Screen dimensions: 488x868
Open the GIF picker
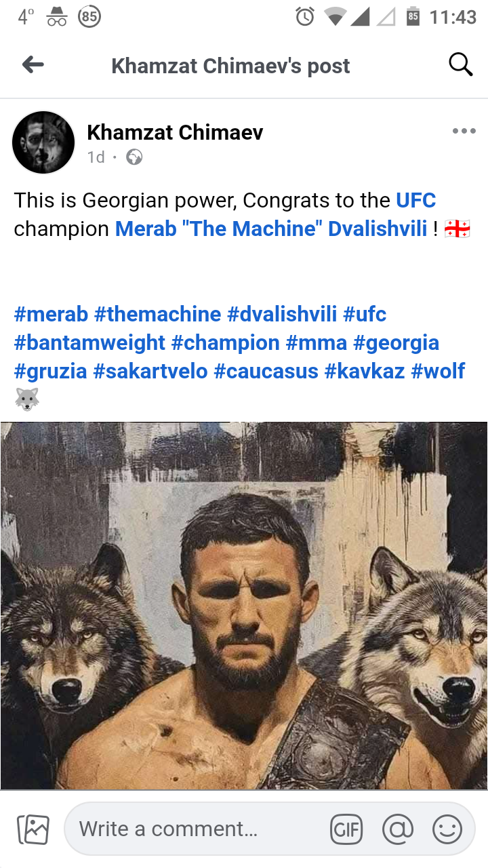(346, 829)
